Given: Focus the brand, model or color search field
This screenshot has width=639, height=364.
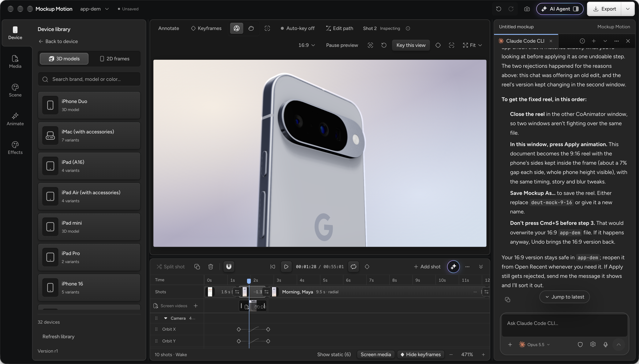Looking at the screenshot, I should point(89,79).
